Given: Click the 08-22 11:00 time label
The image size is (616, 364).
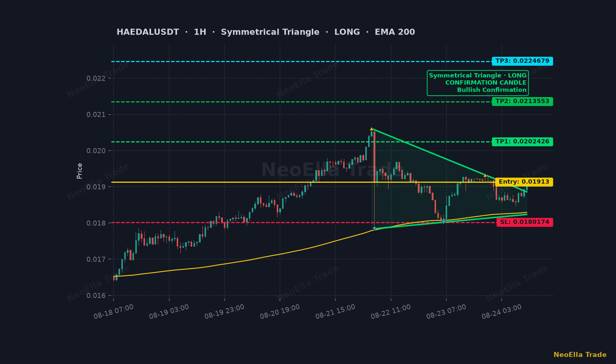Looking at the screenshot, I should pos(391,312).
